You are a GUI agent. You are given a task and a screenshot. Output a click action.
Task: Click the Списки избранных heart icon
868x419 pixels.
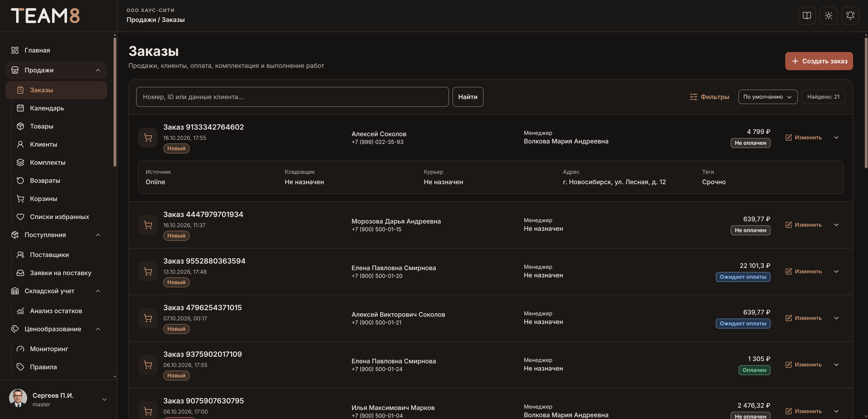click(20, 217)
